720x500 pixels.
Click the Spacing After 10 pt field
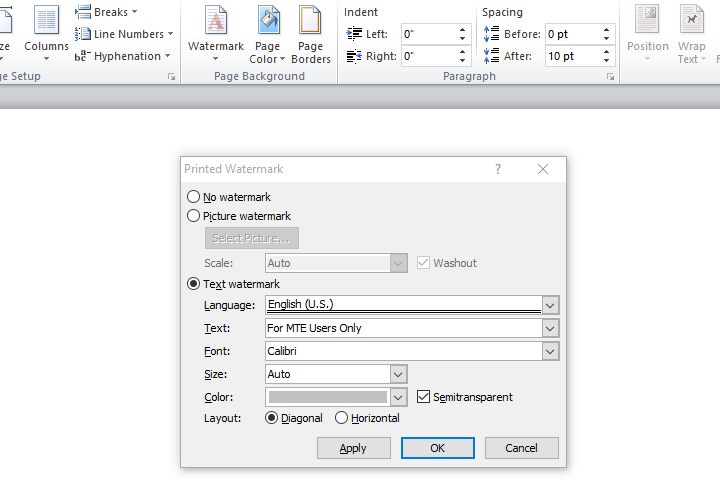pos(574,56)
